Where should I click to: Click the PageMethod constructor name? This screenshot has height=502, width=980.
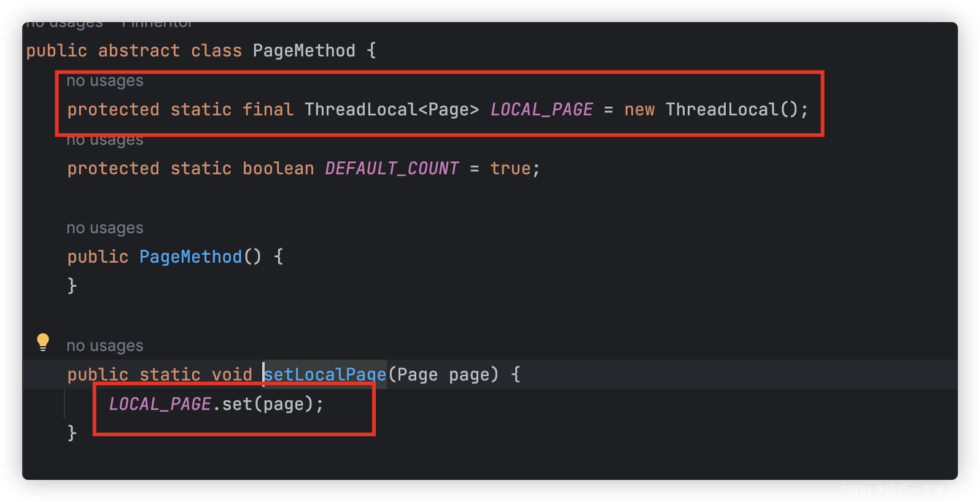(x=191, y=257)
